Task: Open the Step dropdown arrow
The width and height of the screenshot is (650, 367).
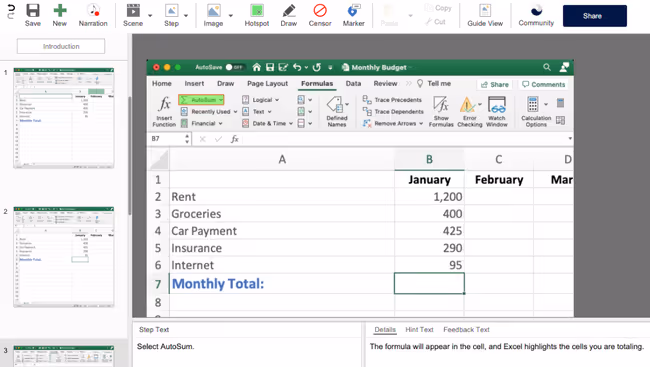Action: [x=186, y=16]
